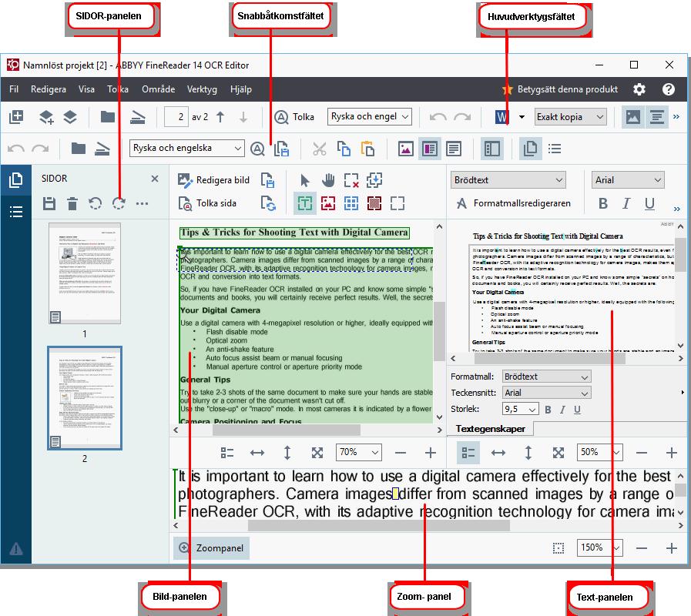The width and height of the screenshot is (691, 616).
Task: Expand the Arial font dropdown in the text toolbar
Action: tap(628, 180)
